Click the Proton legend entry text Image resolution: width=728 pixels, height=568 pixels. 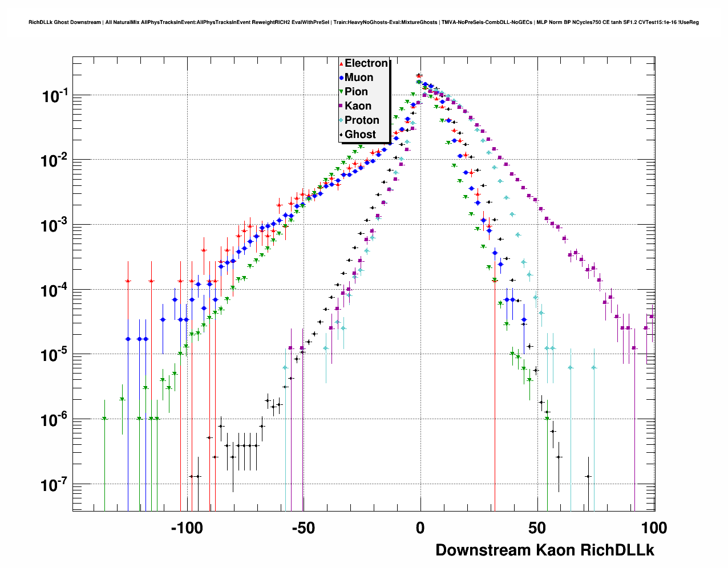tap(362, 120)
